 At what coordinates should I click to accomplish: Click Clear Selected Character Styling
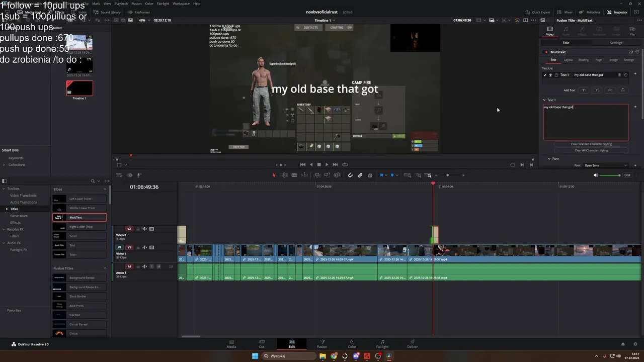pos(591,144)
